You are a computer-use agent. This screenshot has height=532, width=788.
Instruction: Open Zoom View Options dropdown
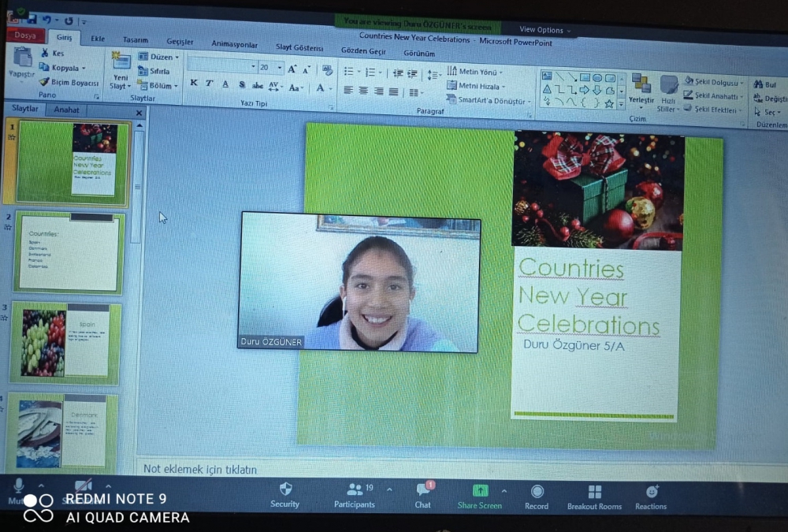pyautogui.click(x=545, y=30)
